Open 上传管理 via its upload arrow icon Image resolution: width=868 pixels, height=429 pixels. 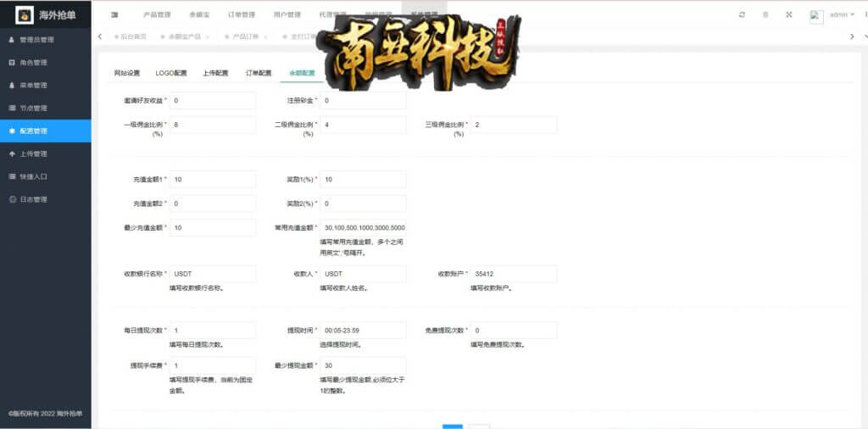tap(12, 154)
